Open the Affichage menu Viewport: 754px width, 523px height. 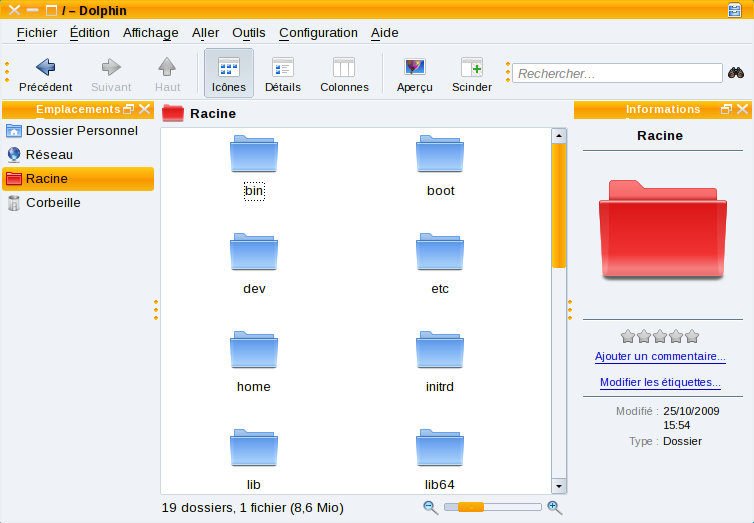click(x=151, y=33)
